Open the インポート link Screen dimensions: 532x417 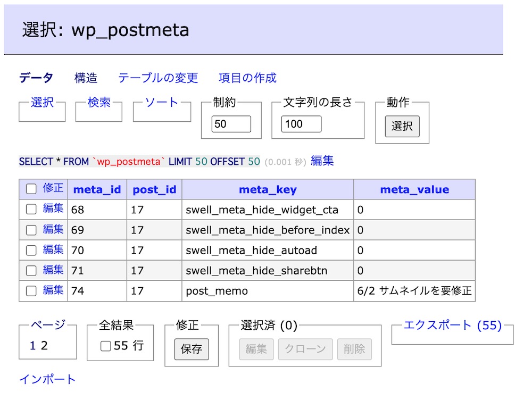(47, 379)
